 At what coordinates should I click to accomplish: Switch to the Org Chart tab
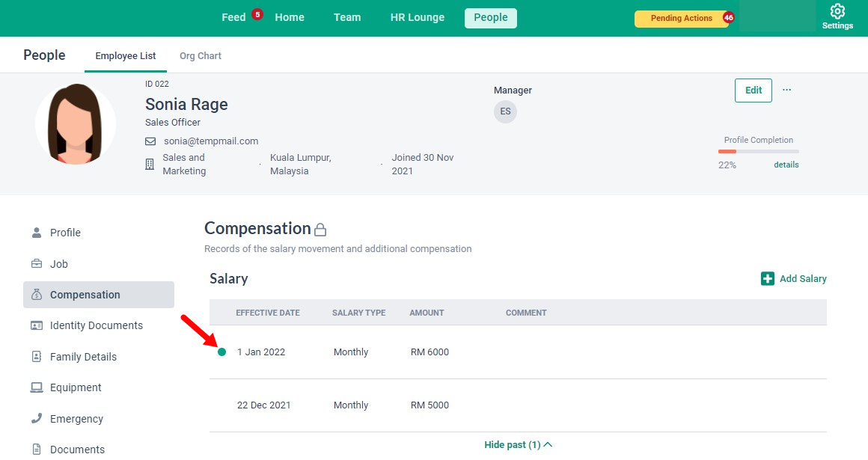201,56
